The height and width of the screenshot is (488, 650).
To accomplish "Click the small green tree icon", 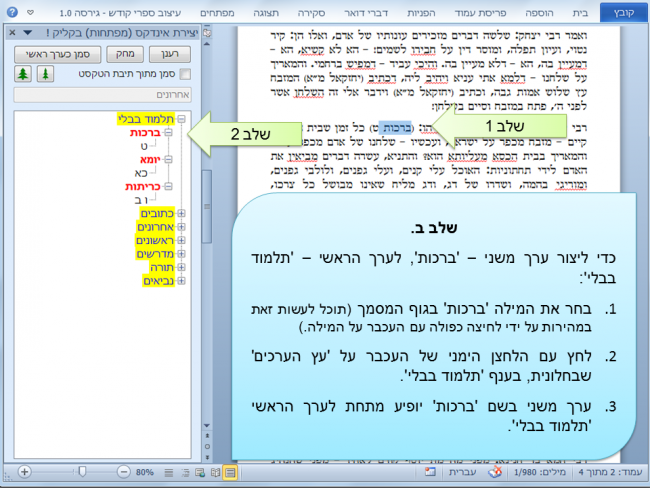I will [45, 74].
